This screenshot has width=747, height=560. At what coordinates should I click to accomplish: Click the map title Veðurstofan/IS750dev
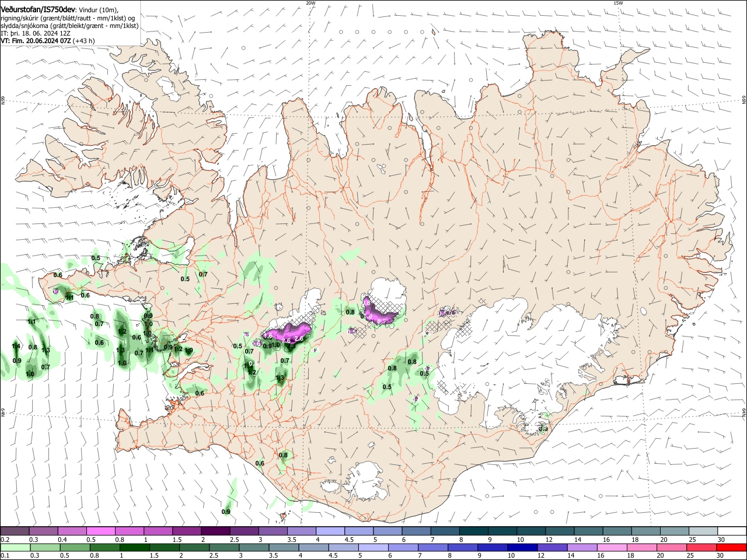tap(37, 9)
